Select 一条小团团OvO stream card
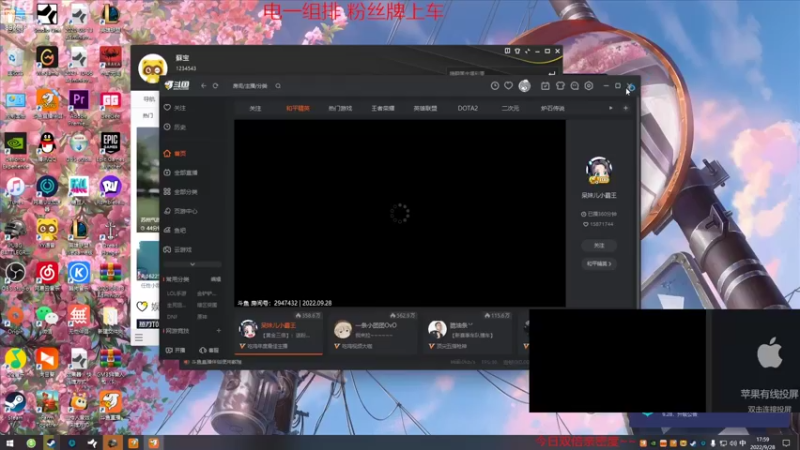This screenshot has width=800, height=450. pos(373,332)
